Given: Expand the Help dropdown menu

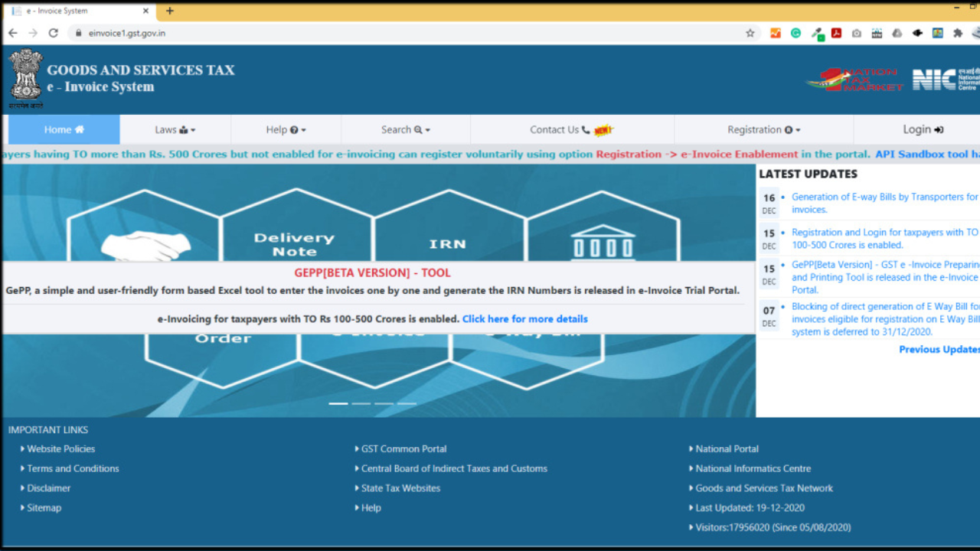Looking at the screenshot, I should (x=286, y=129).
